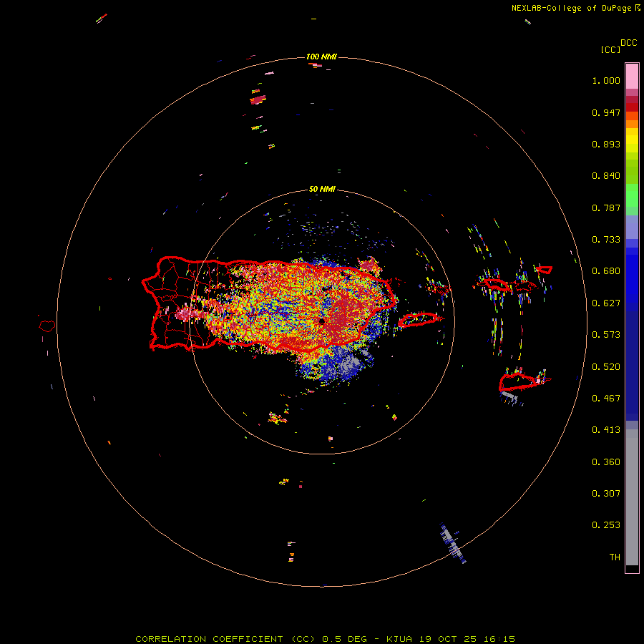This screenshot has height=644, width=644.
Task: Click the 0.893 legend value
Action: [x=606, y=144]
